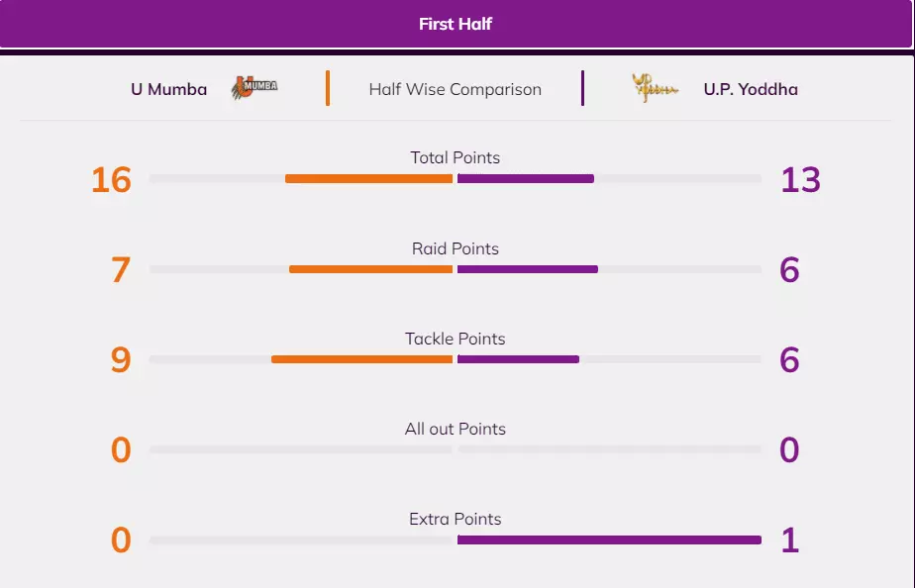Click U.P. Yoddha's total score 13
This screenshot has width=915, height=588.
800,180
